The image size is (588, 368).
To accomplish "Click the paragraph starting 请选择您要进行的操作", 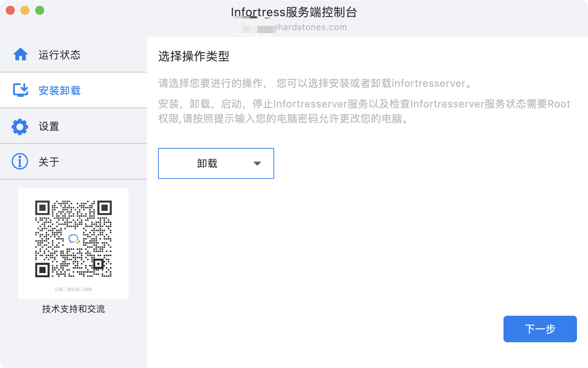I will pos(316,84).
